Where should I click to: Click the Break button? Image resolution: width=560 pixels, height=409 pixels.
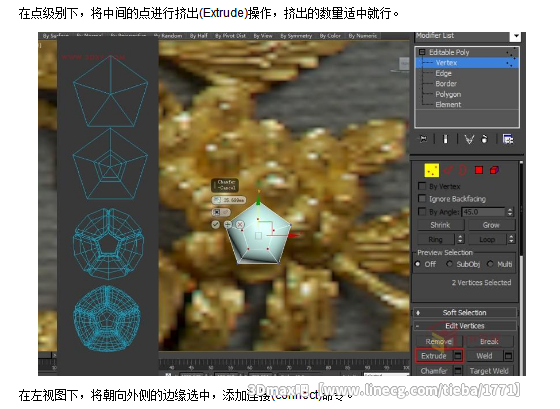click(489, 341)
